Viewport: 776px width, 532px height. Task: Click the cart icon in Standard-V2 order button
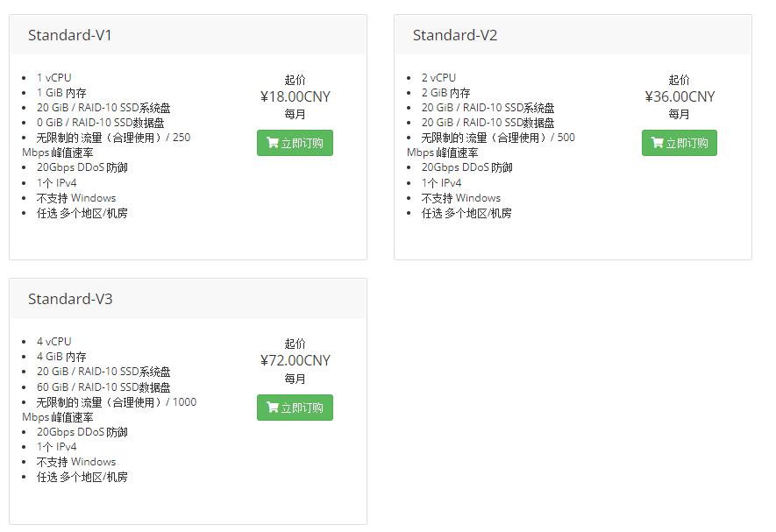[657, 143]
